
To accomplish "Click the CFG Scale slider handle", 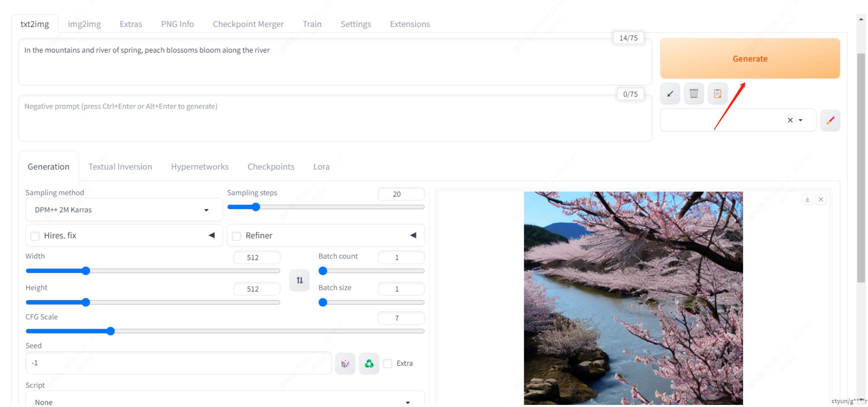I will pos(111,332).
